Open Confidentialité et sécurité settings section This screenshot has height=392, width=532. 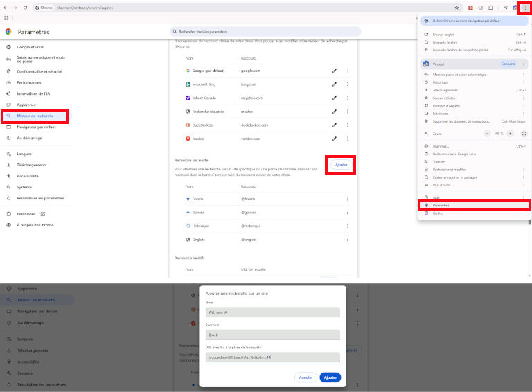(40, 71)
